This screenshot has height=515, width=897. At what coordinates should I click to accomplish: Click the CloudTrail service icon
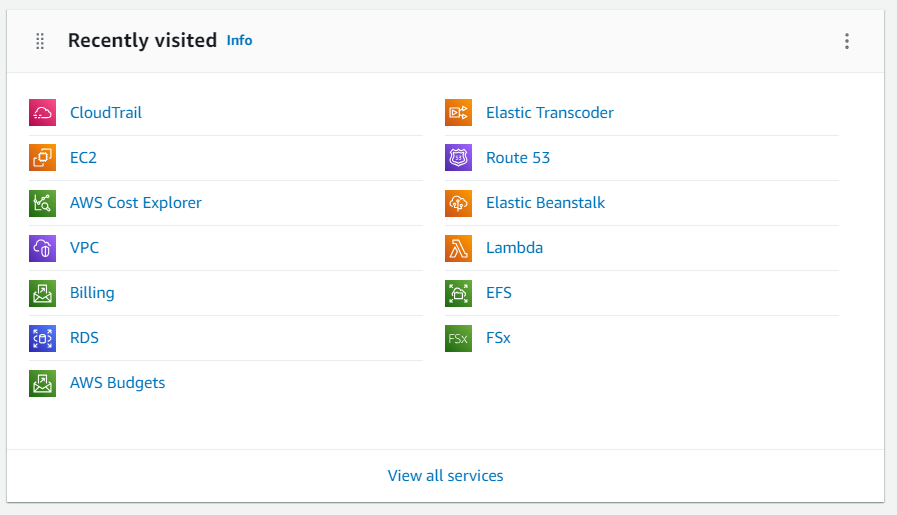(42, 113)
